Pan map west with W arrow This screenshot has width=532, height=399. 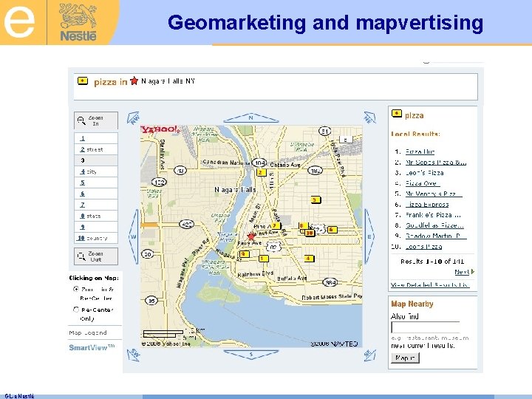pos(133,236)
